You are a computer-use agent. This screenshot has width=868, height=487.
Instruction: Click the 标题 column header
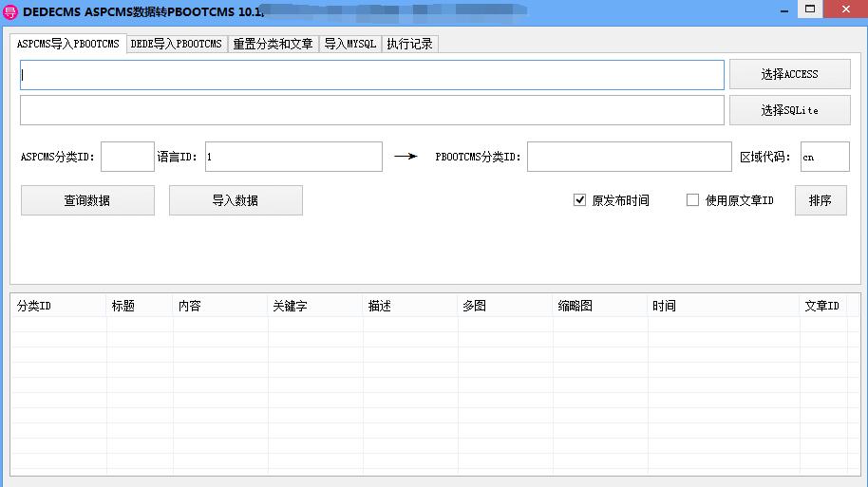coord(139,306)
